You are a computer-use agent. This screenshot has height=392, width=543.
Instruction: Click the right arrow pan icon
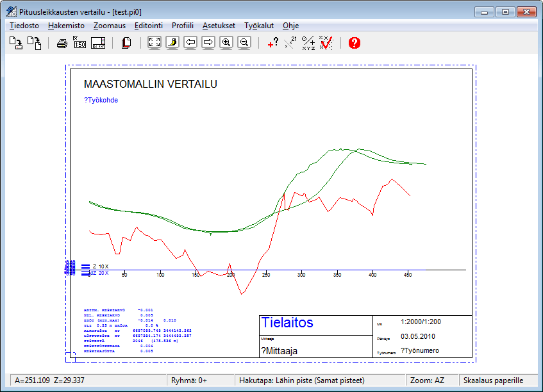pyautogui.click(x=208, y=43)
